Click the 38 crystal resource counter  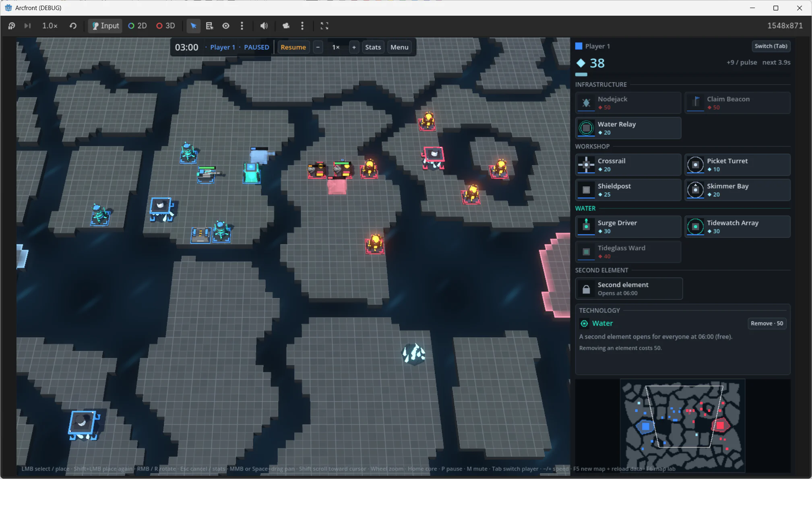[x=591, y=63]
